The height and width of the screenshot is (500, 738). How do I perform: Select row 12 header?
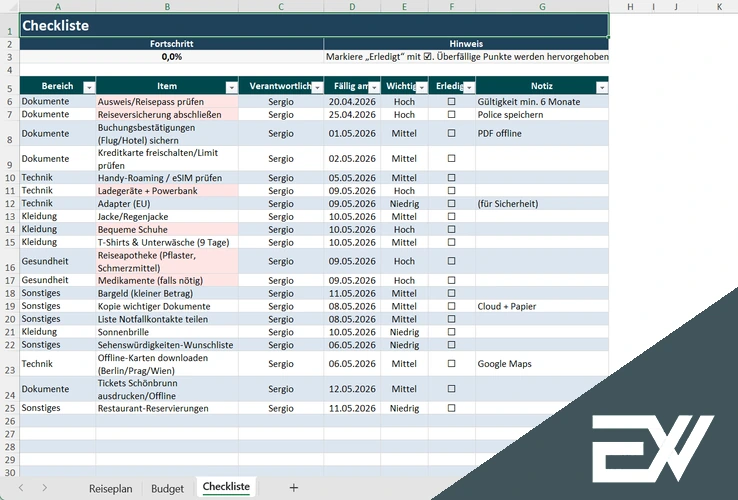point(9,203)
